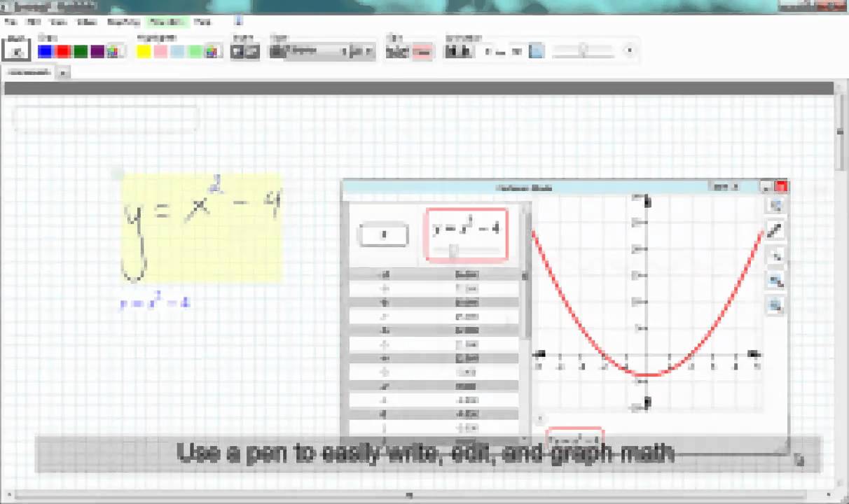Click the blue animation page icon
The image size is (849, 504).
click(x=536, y=52)
